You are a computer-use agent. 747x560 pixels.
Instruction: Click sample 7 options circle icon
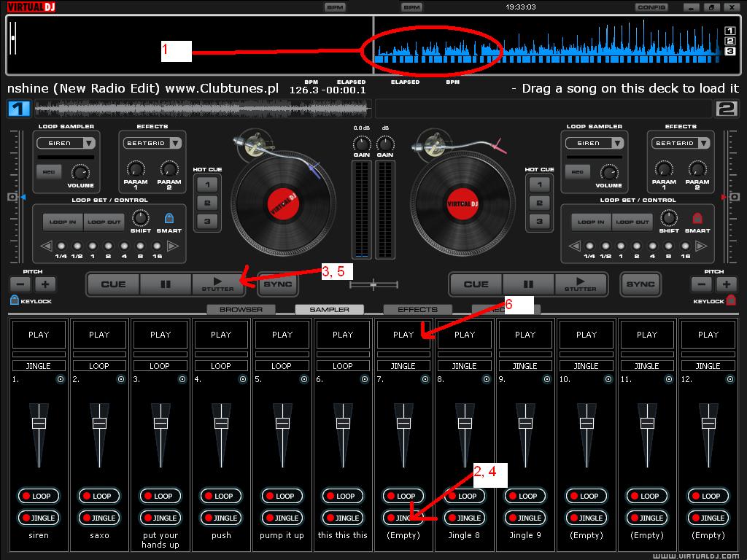(x=425, y=379)
